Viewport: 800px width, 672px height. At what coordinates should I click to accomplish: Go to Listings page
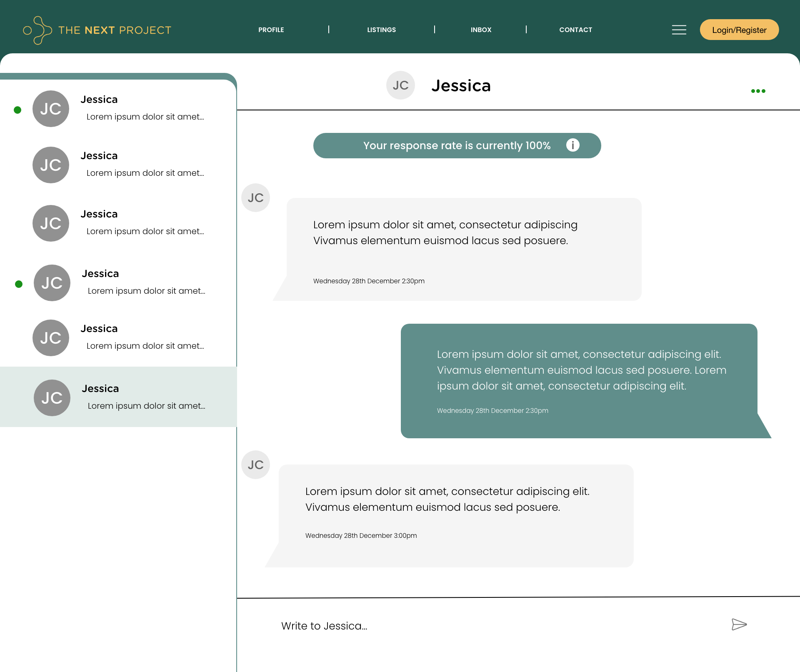point(381,30)
